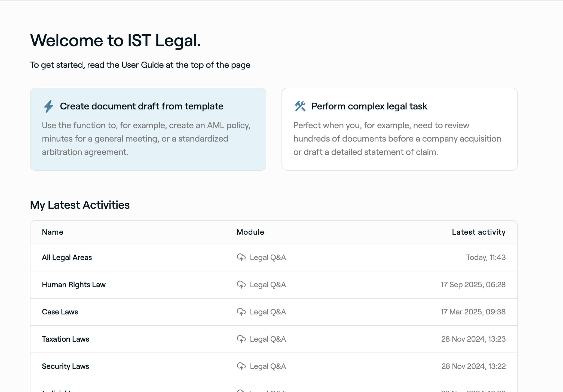Open the Taxation Laws activity

tap(66, 339)
